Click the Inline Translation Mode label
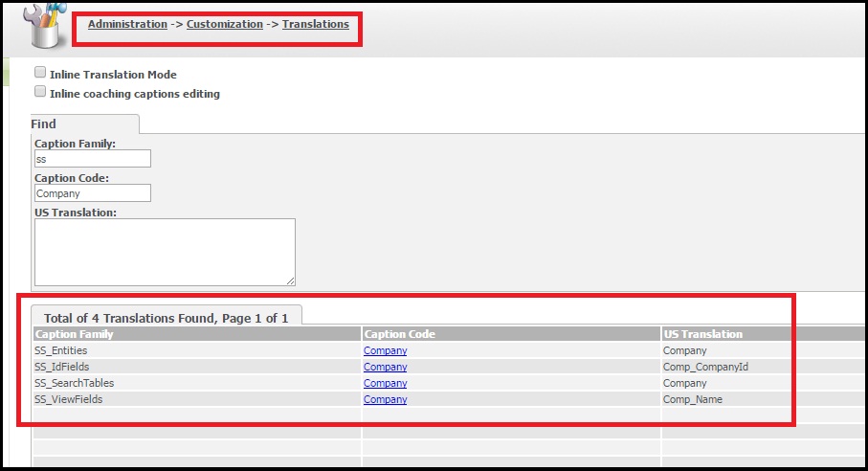This screenshot has width=868, height=471. 114,74
